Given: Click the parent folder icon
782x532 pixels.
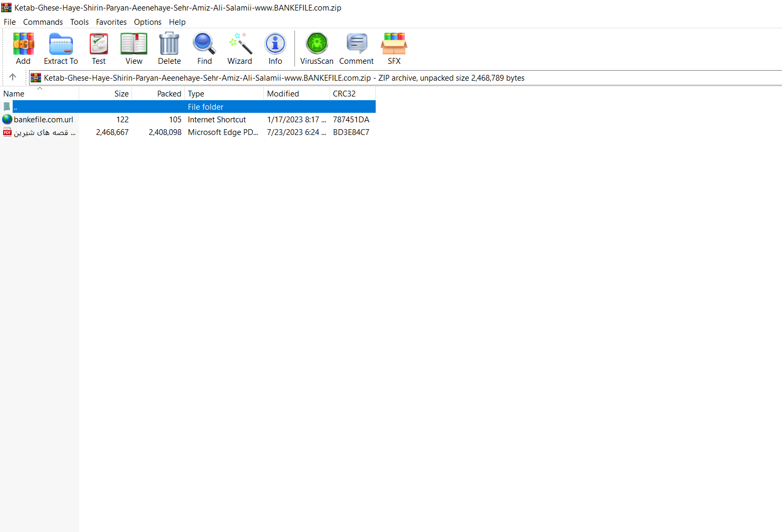Looking at the screenshot, I should (7, 107).
